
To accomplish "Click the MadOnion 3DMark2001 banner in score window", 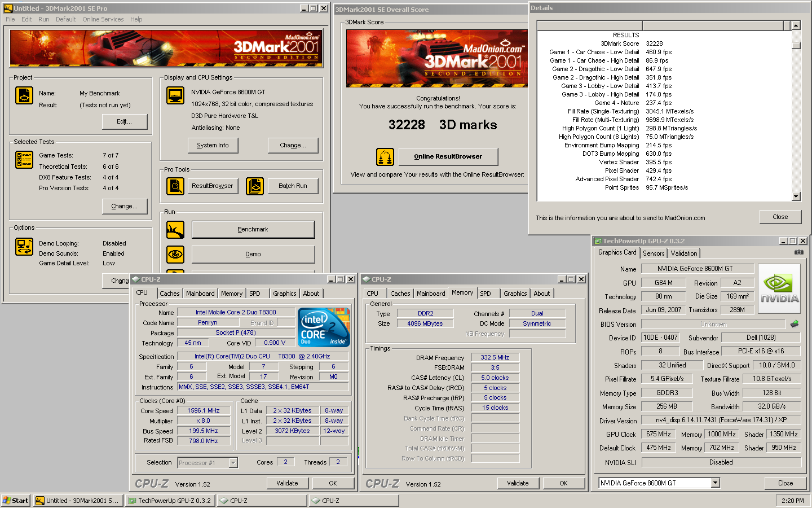I will coord(437,59).
